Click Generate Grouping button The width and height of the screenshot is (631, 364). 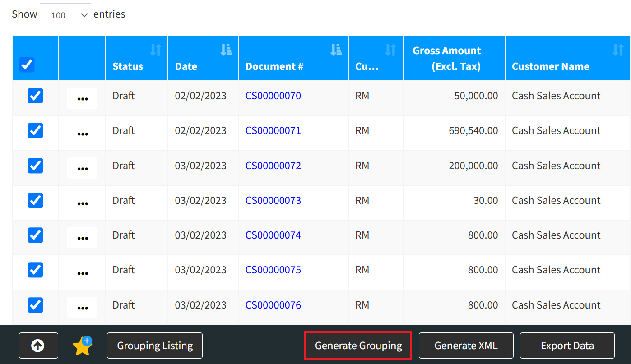point(358,346)
